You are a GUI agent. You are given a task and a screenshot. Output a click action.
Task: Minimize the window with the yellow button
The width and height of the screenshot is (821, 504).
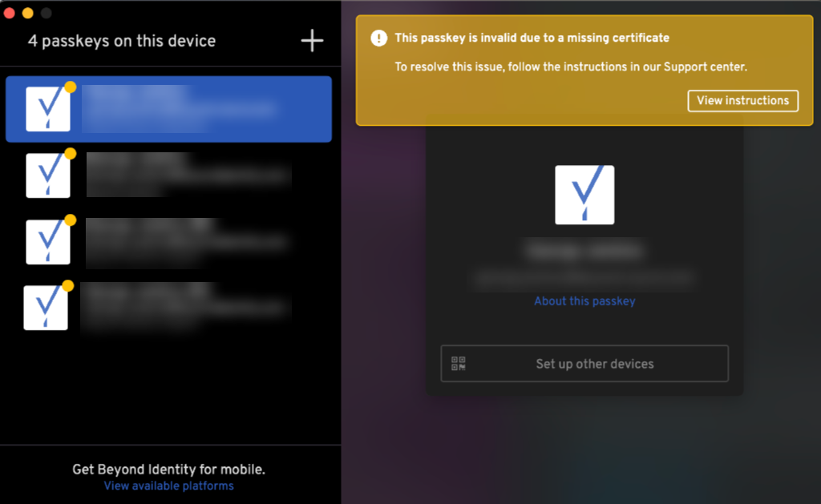tap(28, 13)
